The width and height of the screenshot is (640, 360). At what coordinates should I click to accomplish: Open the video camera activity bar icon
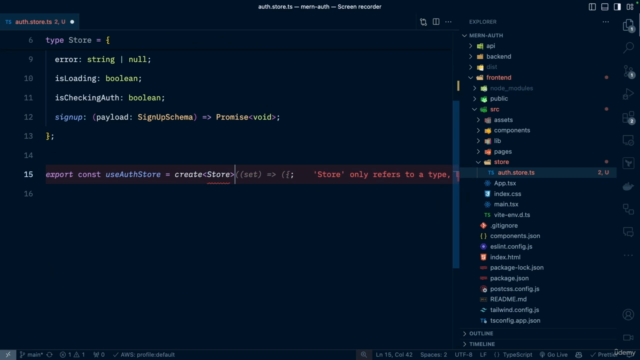coord(628,338)
